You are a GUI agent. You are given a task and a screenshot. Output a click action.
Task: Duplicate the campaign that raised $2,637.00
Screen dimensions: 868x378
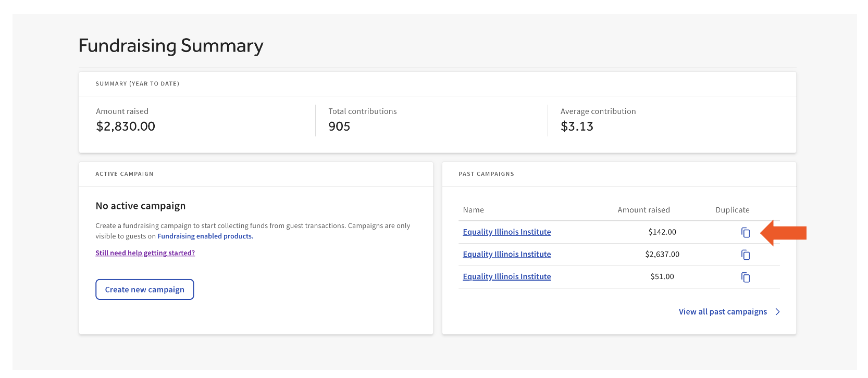(x=746, y=255)
